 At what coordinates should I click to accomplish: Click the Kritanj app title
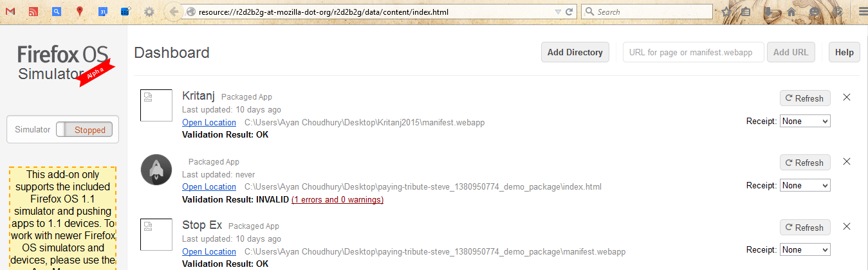(198, 96)
